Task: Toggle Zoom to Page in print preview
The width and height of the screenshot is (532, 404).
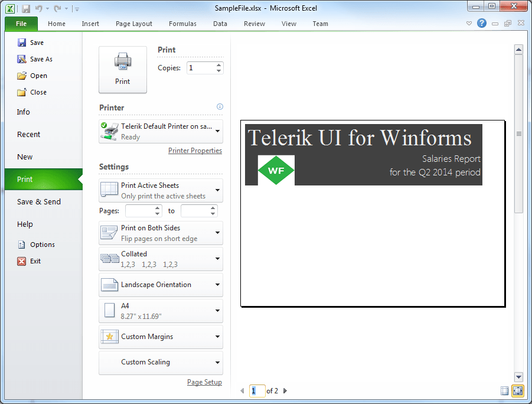Action: tap(518, 391)
